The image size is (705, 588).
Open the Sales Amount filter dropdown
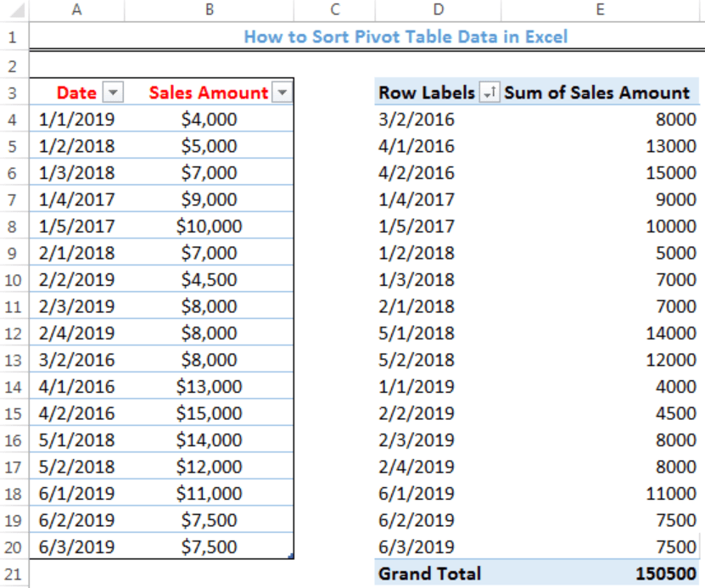[x=281, y=92]
